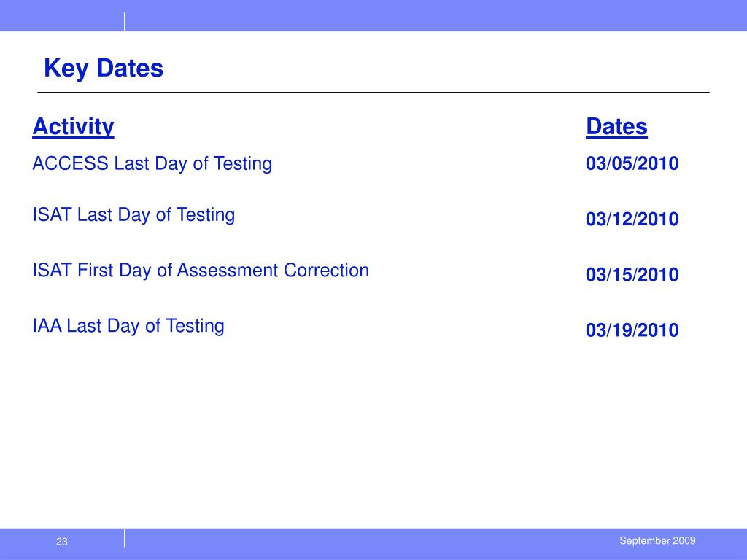Image resolution: width=747 pixels, height=560 pixels.
Task: Click the September 2009 footer text
Action: 657,540
